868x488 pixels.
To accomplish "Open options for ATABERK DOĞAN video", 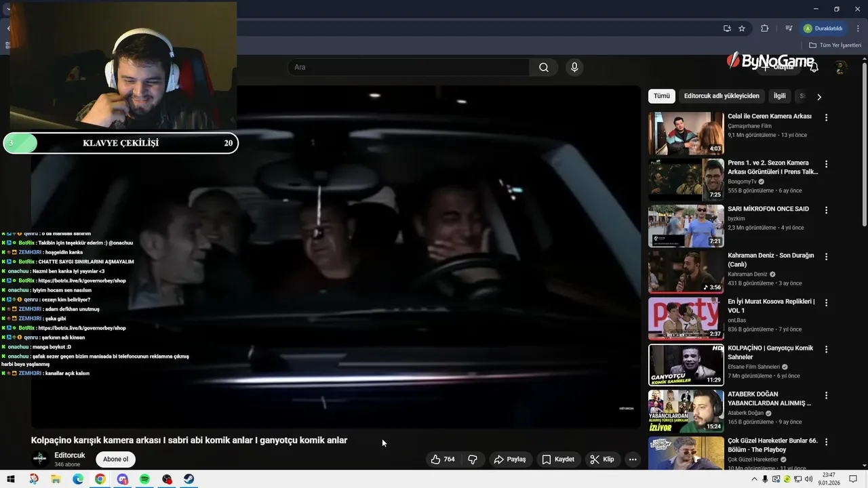I will click(826, 396).
